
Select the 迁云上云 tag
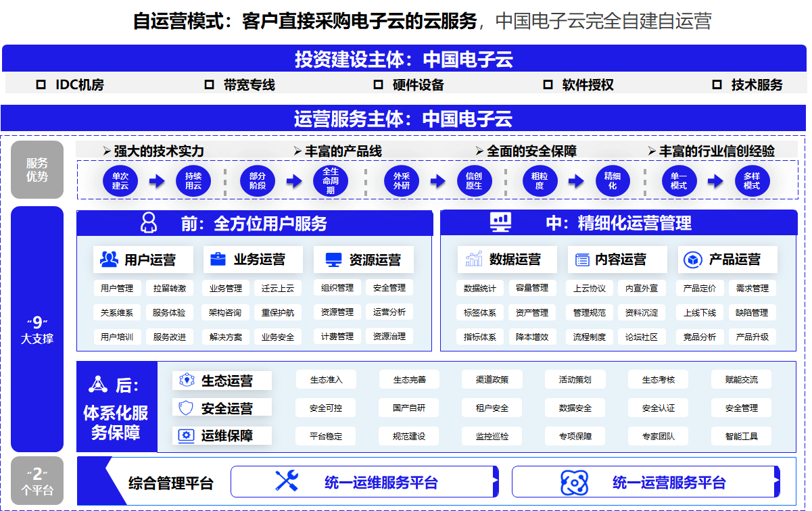278,289
